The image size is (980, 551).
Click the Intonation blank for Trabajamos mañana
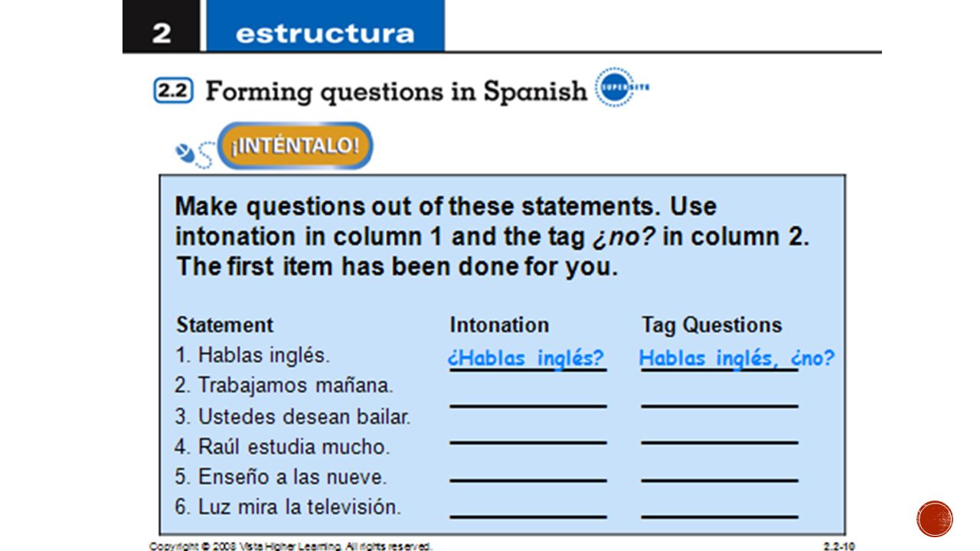pyautogui.click(x=528, y=404)
